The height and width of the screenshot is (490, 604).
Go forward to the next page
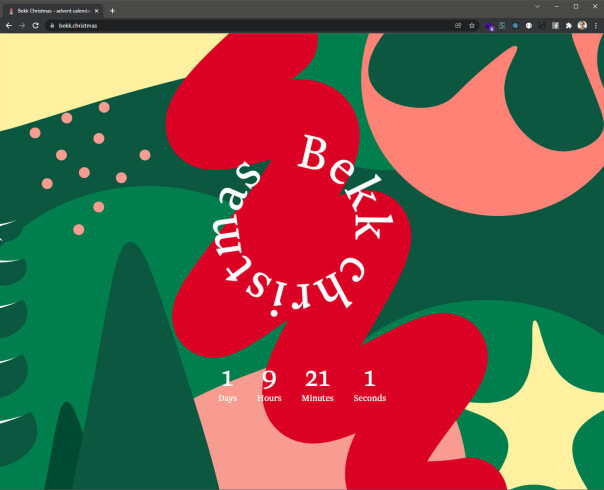click(22, 25)
